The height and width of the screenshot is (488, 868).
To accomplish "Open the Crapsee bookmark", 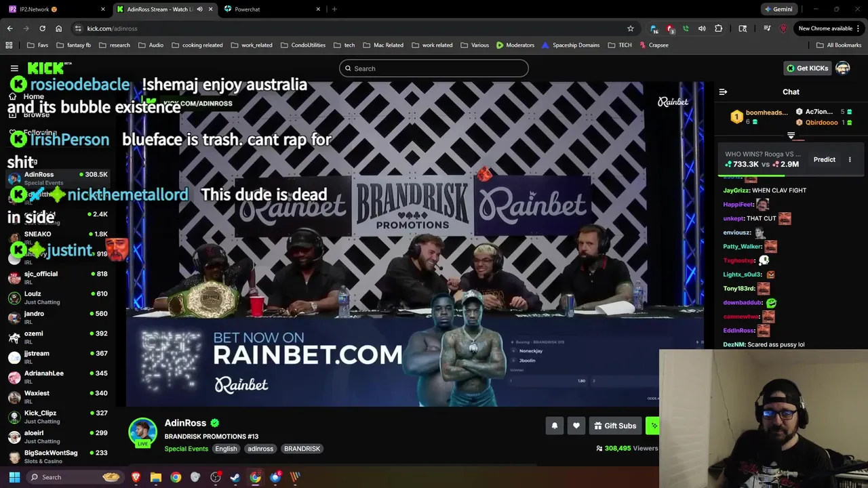I will (x=653, y=45).
